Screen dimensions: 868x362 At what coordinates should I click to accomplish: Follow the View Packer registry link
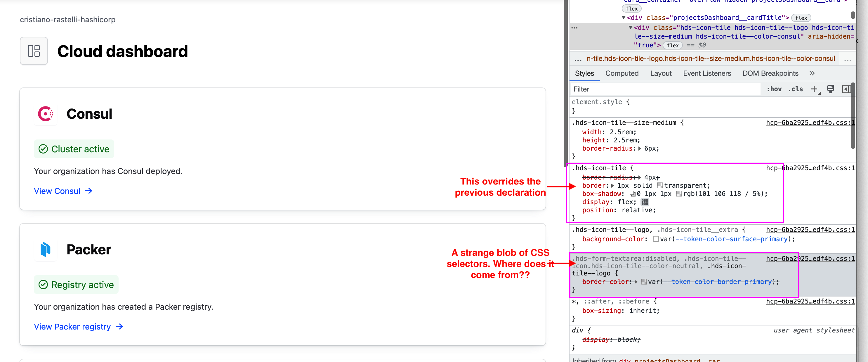tap(72, 327)
